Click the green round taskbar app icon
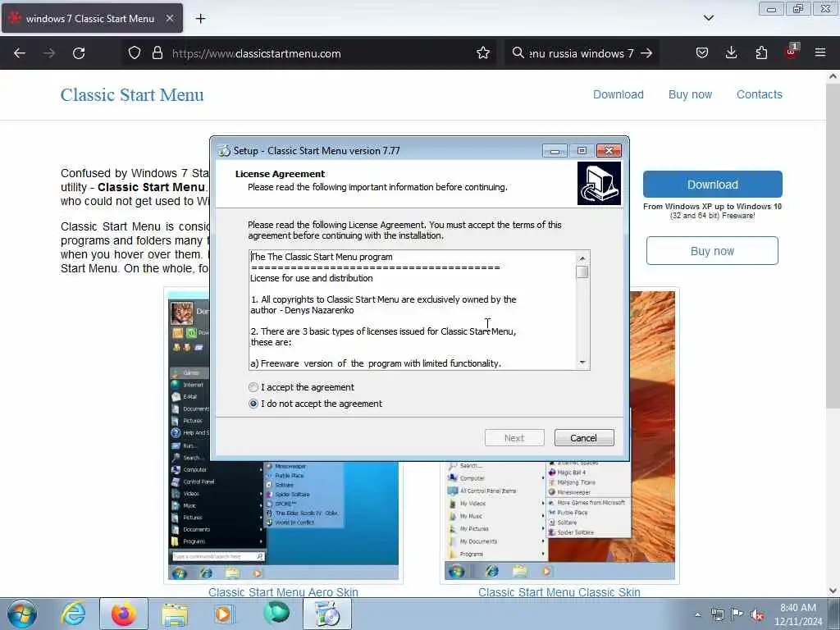This screenshot has height=630, width=840. pos(276,614)
